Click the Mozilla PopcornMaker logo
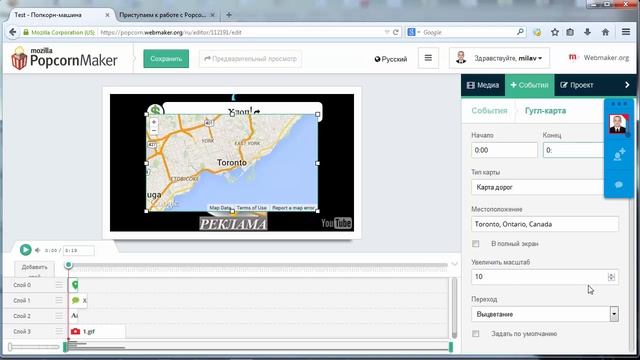640x360 pixels. (x=64, y=58)
